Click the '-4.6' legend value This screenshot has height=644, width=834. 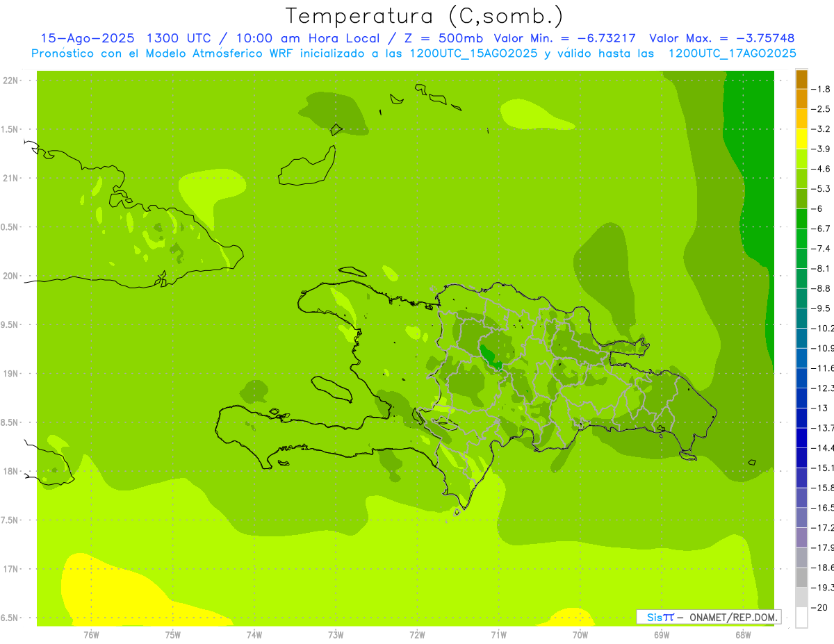[821, 169]
